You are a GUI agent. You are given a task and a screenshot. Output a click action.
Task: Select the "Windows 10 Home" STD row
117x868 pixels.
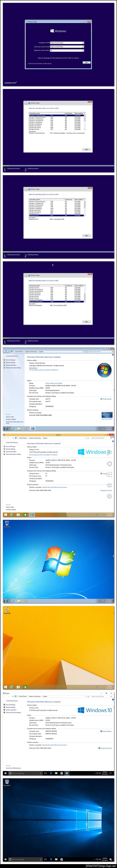[56, 293]
